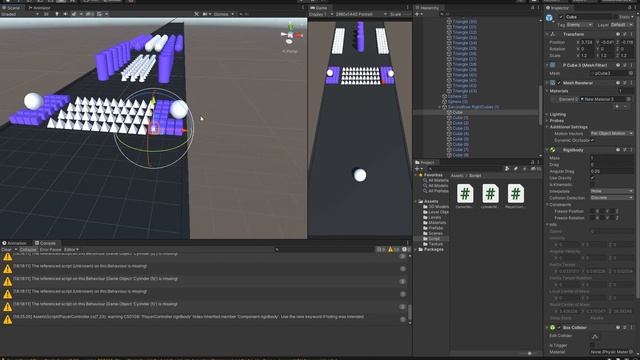Open the Motion Vectors dropdown

(x=612, y=133)
